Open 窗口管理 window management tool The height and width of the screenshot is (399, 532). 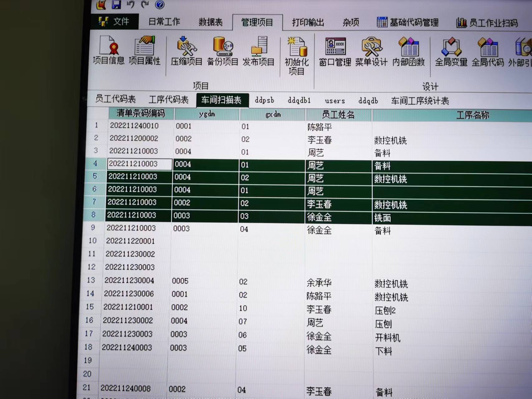click(x=335, y=52)
